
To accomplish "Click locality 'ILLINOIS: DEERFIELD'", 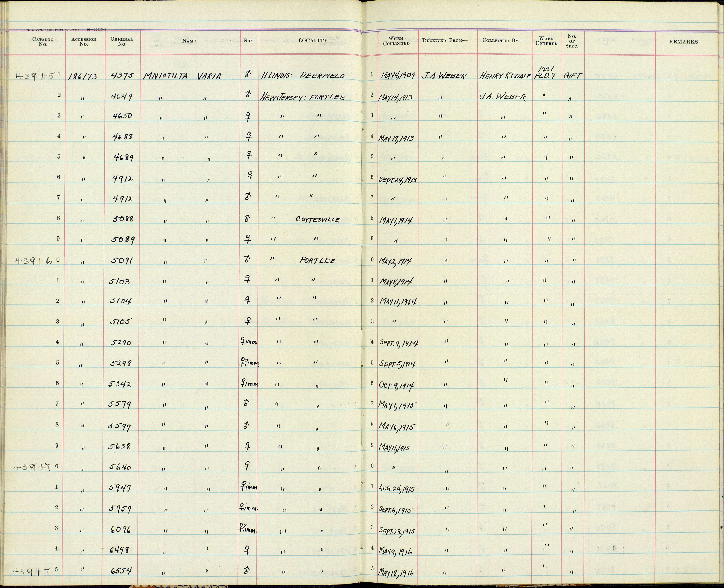I will 303,75.
